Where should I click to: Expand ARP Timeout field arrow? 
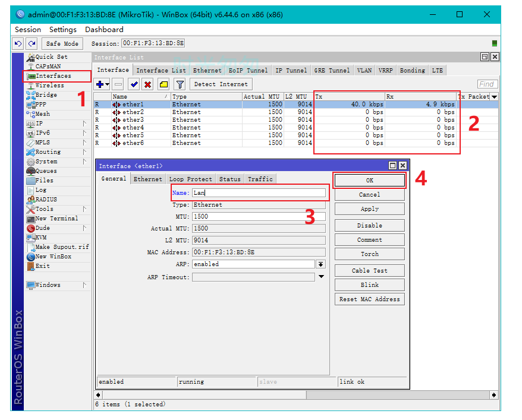[x=321, y=277]
